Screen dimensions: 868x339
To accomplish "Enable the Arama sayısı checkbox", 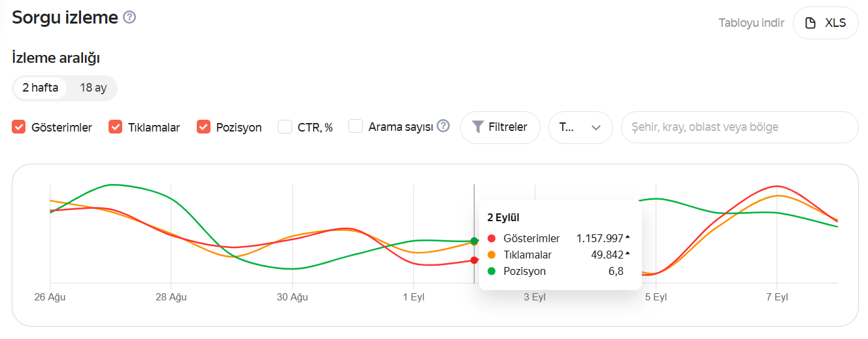I will pos(356,127).
